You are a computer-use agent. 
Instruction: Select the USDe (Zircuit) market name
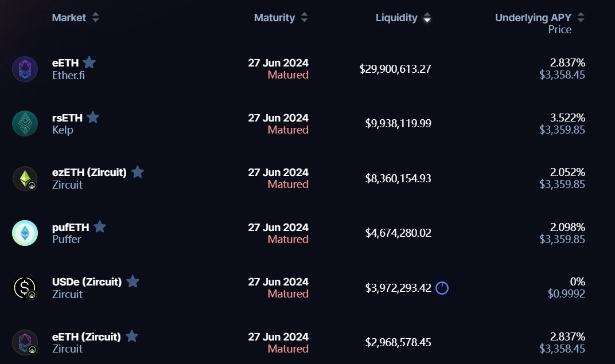[87, 281]
